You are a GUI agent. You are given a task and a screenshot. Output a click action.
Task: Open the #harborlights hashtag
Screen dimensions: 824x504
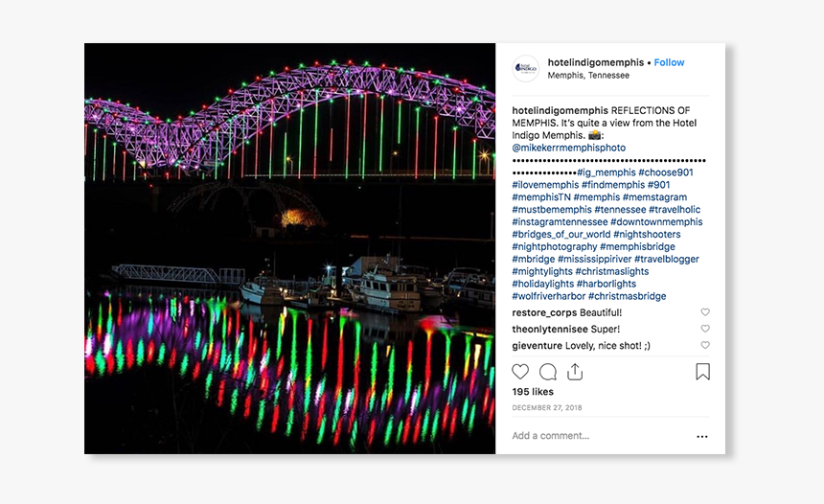pos(607,284)
